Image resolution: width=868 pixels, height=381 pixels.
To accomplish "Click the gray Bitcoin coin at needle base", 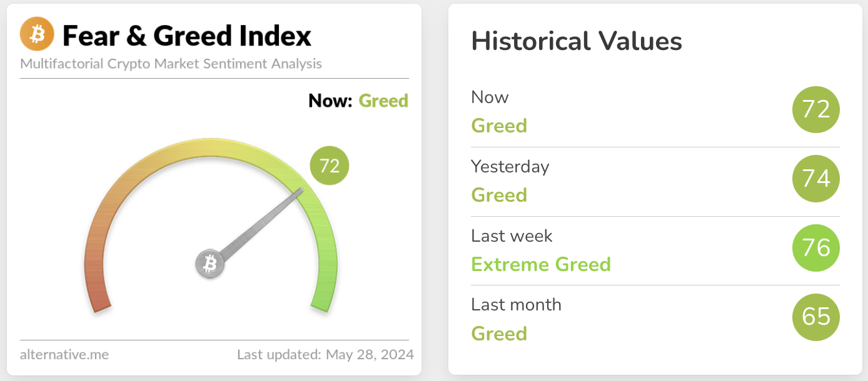I will (210, 264).
